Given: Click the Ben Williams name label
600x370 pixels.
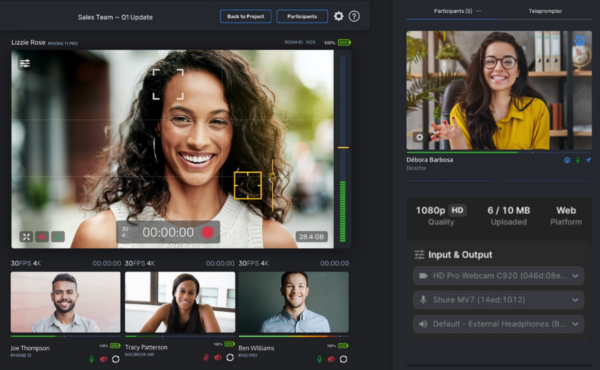Looking at the screenshot, I should (256, 348).
